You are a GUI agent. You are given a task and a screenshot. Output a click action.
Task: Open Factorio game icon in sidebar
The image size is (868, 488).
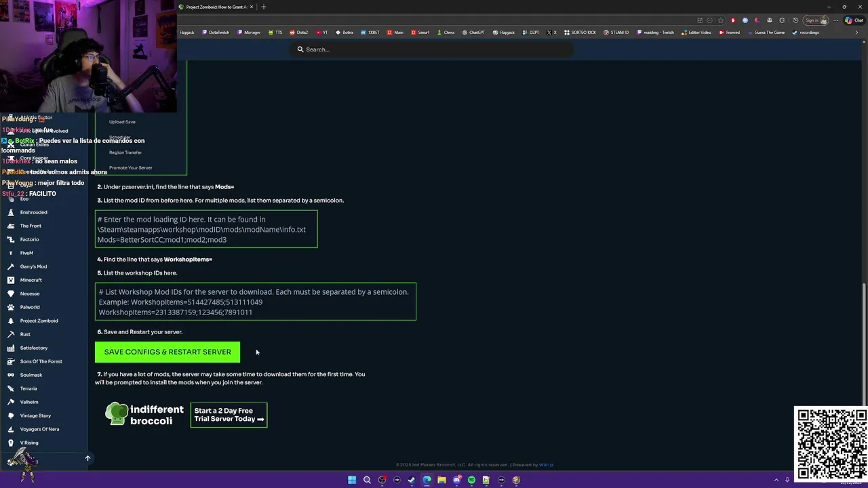tap(11, 239)
